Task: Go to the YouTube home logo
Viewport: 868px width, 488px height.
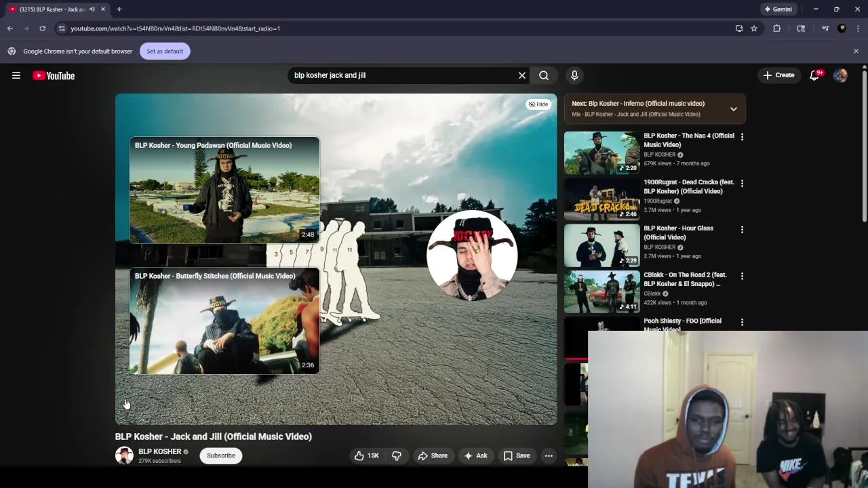Action: pos(54,75)
